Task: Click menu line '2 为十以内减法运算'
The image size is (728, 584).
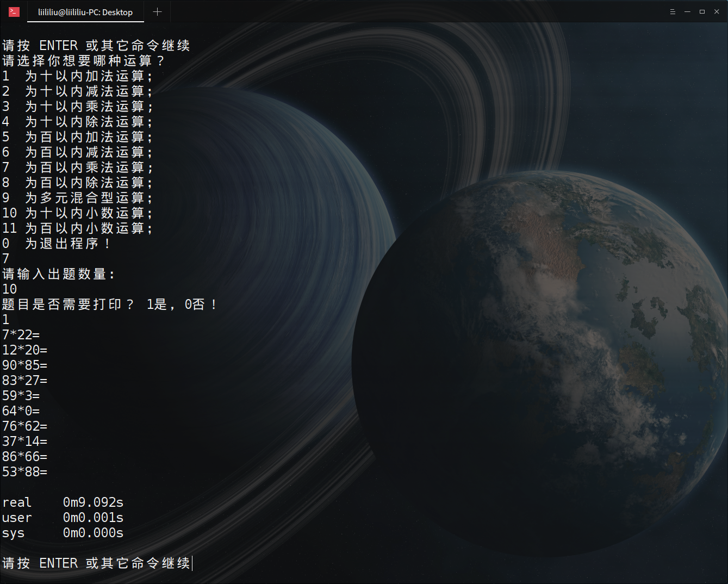Action: pos(77,91)
